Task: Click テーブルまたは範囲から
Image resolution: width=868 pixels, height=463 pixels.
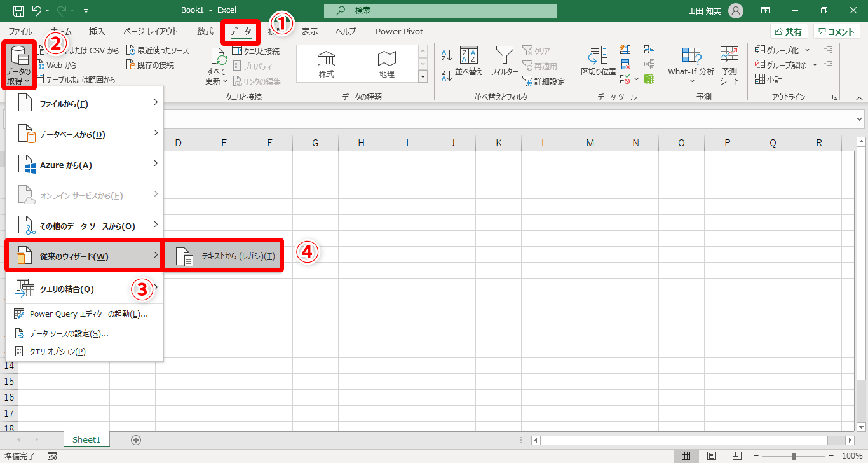Action: click(x=76, y=80)
